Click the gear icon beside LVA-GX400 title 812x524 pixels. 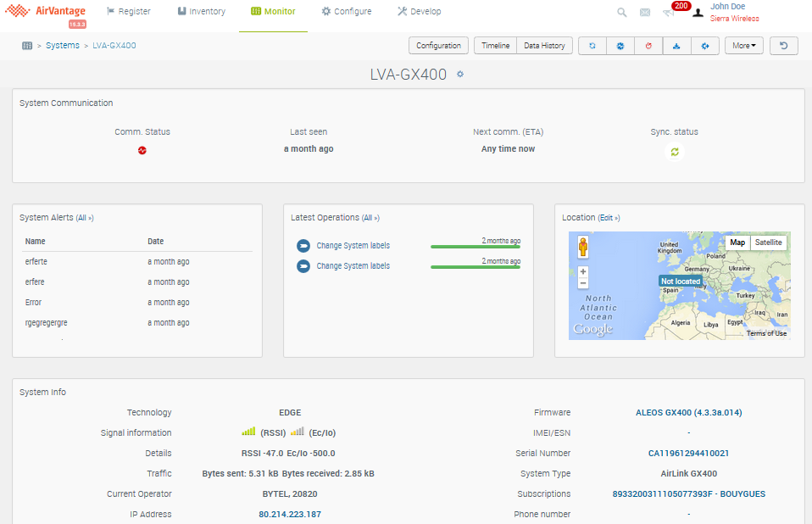(460, 75)
